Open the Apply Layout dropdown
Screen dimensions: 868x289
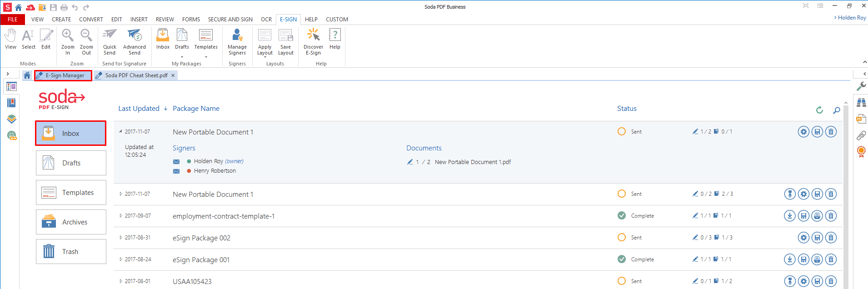click(264, 42)
